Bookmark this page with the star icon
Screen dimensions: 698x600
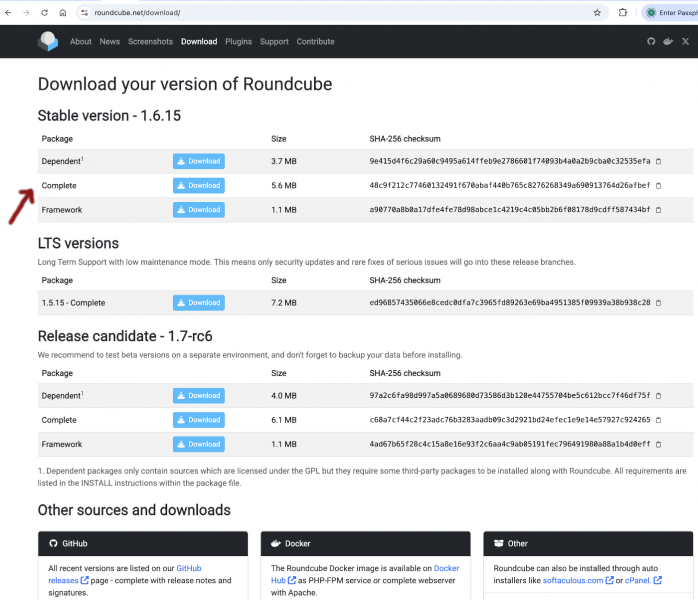(x=597, y=13)
